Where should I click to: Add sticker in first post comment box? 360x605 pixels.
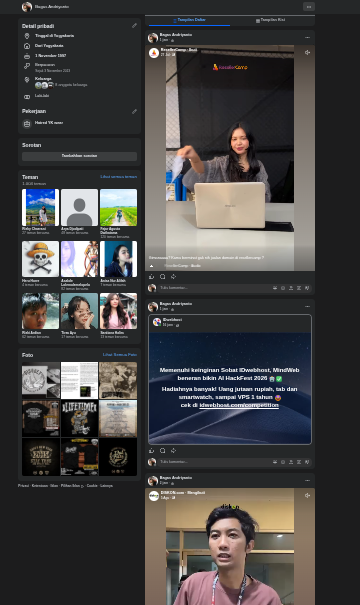coord(307,288)
